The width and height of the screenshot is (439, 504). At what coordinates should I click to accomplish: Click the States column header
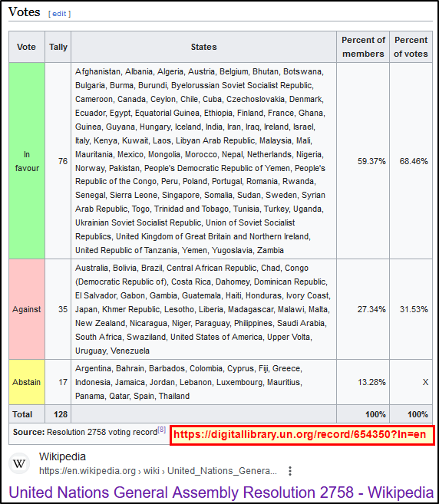(203, 47)
